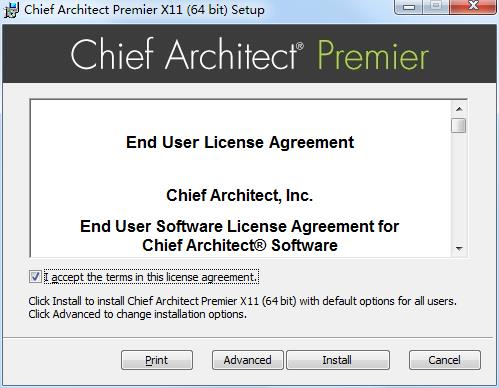Click the "Chief Architect, Inc." line in the license
The image size is (499, 388).
(239, 195)
